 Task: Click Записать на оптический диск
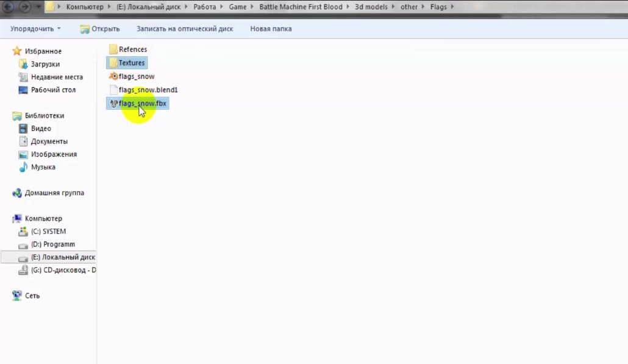185,29
